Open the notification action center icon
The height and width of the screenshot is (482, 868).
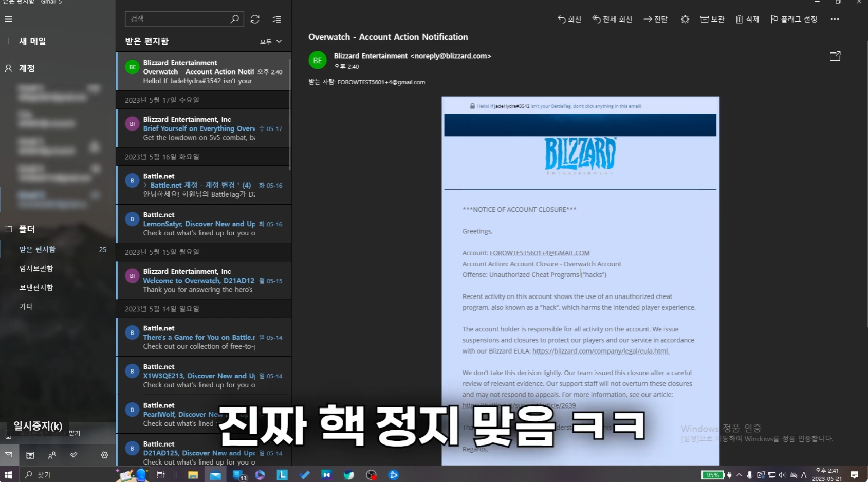(x=855, y=475)
